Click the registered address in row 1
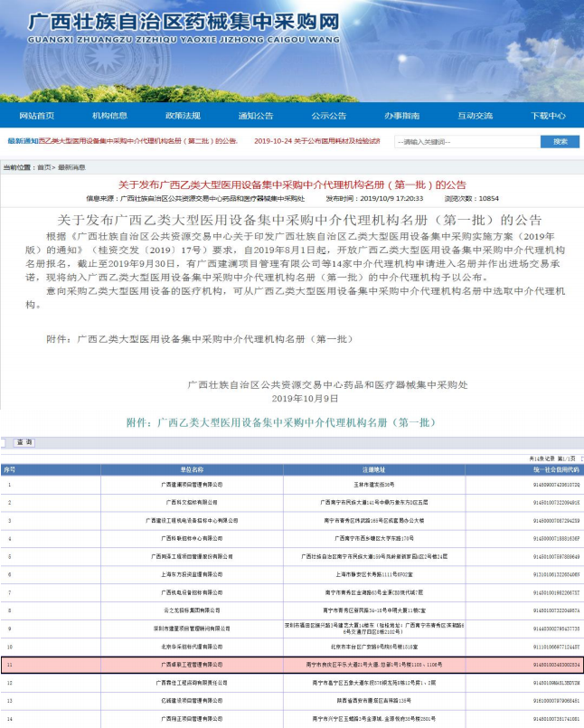 point(374,485)
